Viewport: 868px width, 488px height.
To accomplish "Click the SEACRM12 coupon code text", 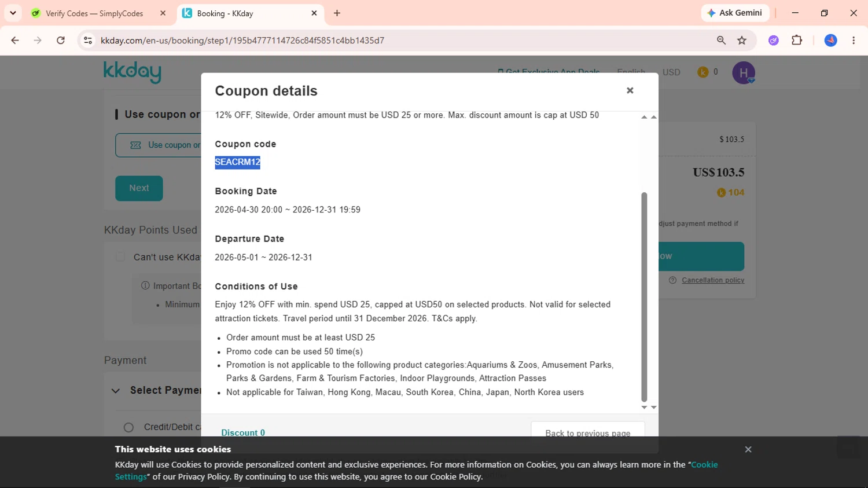I will pyautogui.click(x=237, y=162).
